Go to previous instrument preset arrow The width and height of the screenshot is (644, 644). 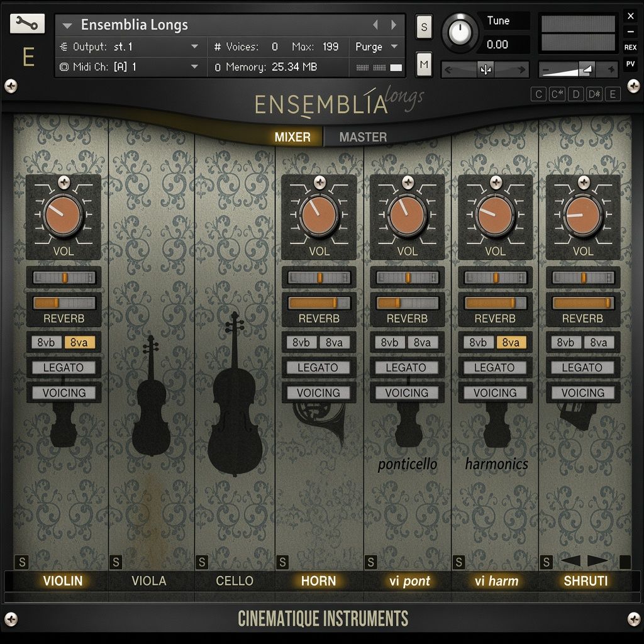click(x=375, y=25)
